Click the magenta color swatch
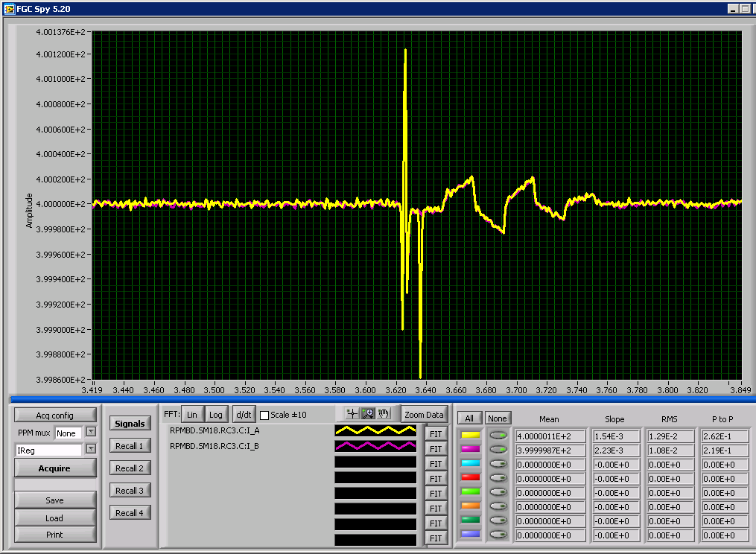This screenshot has height=554, width=756. click(471, 449)
